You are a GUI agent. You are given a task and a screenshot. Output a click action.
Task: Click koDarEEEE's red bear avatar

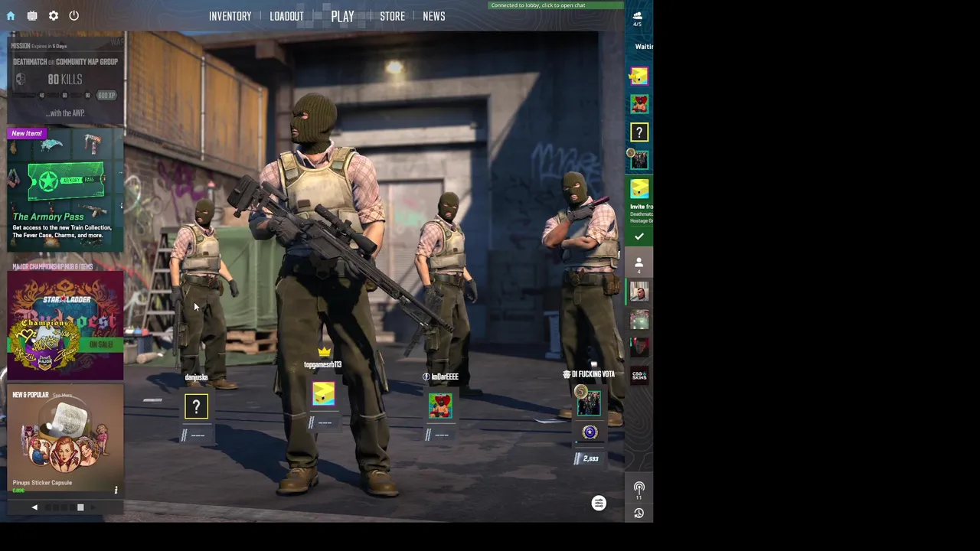point(440,406)
